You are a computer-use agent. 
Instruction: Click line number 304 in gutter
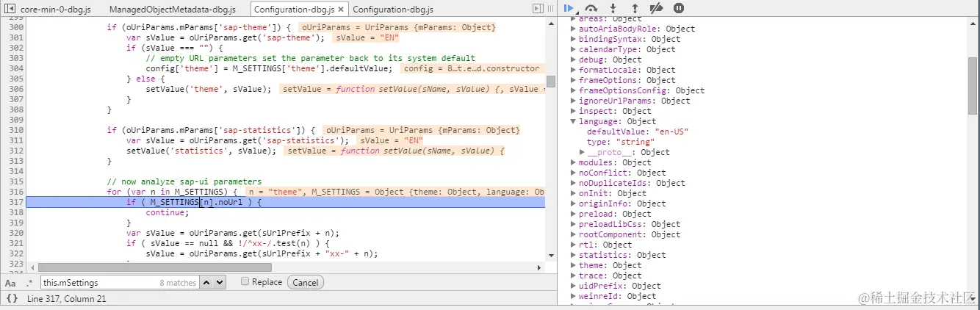pos(16,68)
